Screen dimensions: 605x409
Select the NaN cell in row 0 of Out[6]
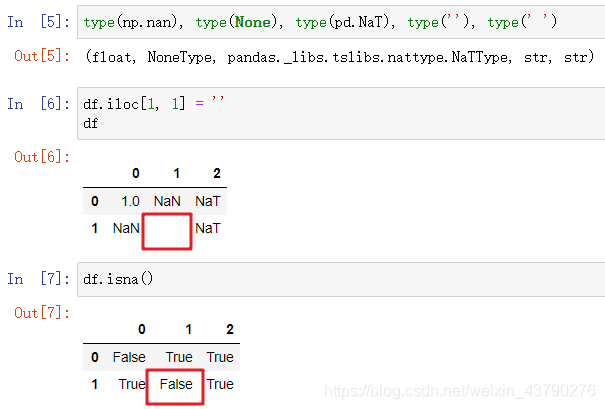tap(167, 201)
